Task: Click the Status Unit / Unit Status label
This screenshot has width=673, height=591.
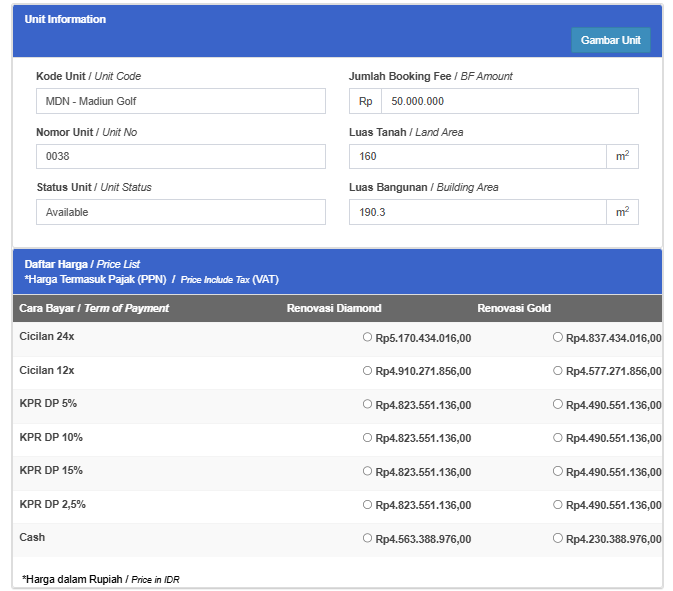Action: [94, 188]
